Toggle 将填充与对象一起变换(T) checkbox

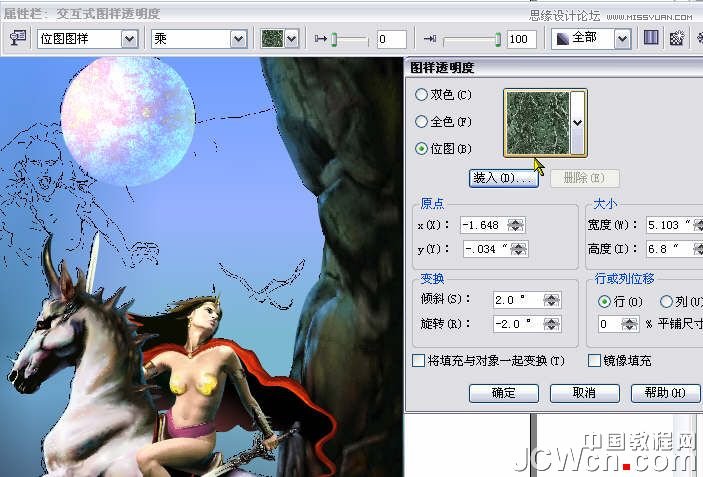coord(418,360)
